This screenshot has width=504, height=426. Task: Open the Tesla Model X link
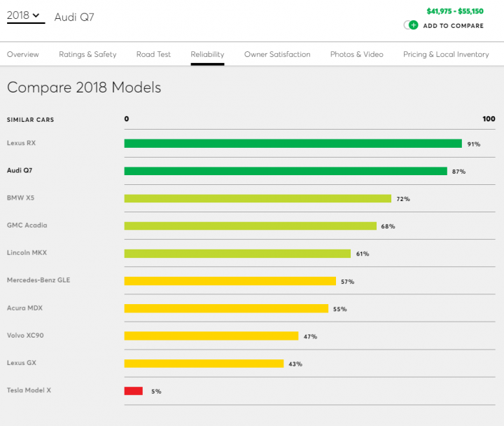click(x=29, y=390)
